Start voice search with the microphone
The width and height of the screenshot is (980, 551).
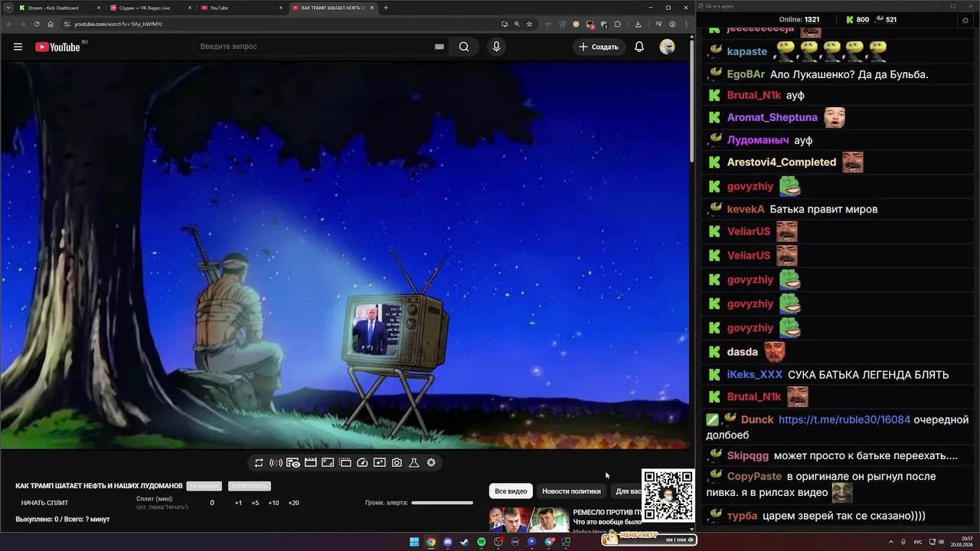[x=496, y=47]
